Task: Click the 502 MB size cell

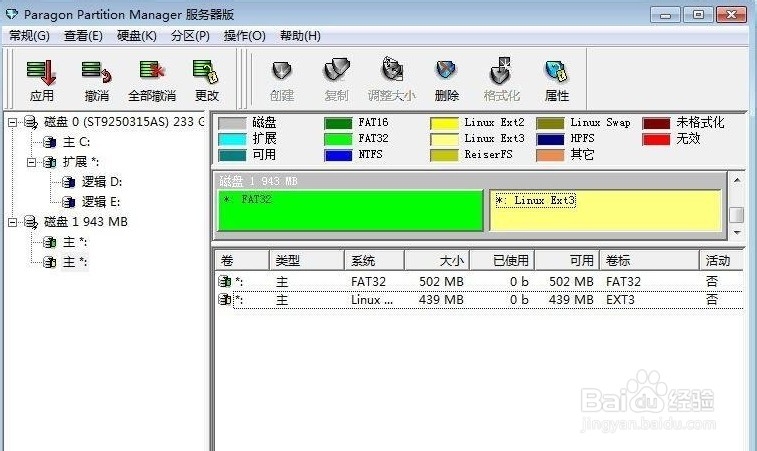Action: click(441, 282)
